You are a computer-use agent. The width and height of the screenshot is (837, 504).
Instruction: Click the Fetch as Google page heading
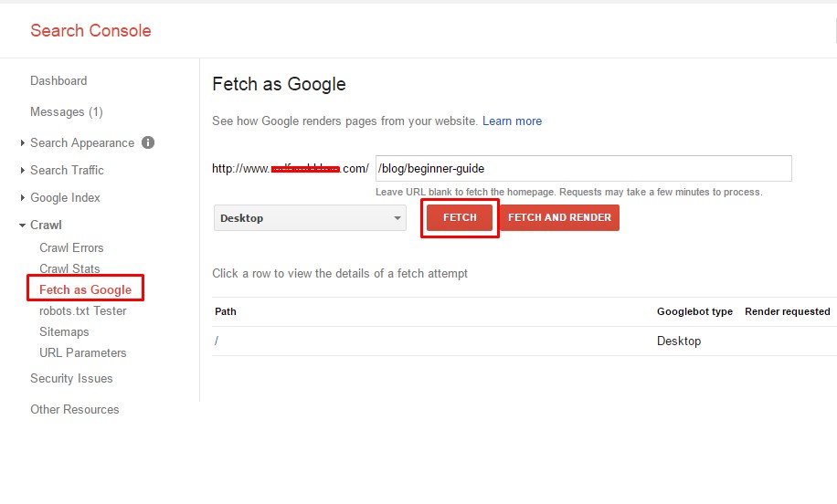click(280, 84)
